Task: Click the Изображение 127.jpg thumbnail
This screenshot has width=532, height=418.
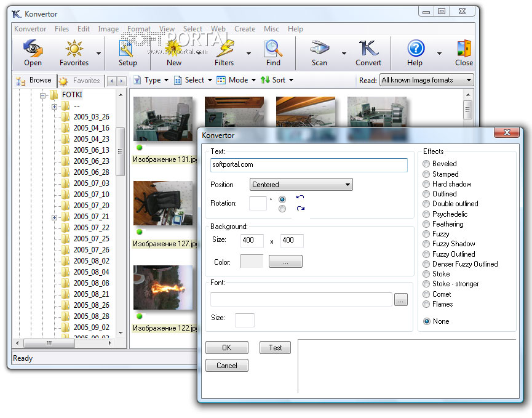Action: click(163, 203)
